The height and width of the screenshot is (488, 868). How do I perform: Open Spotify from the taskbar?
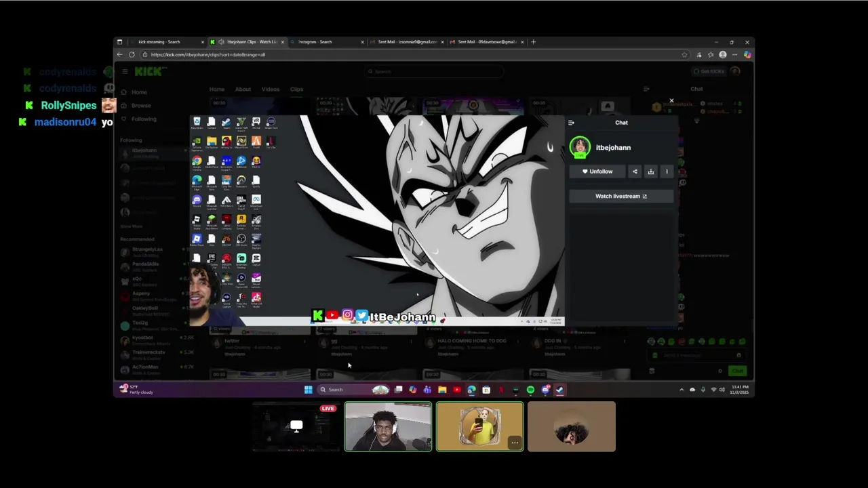point(530,390)
